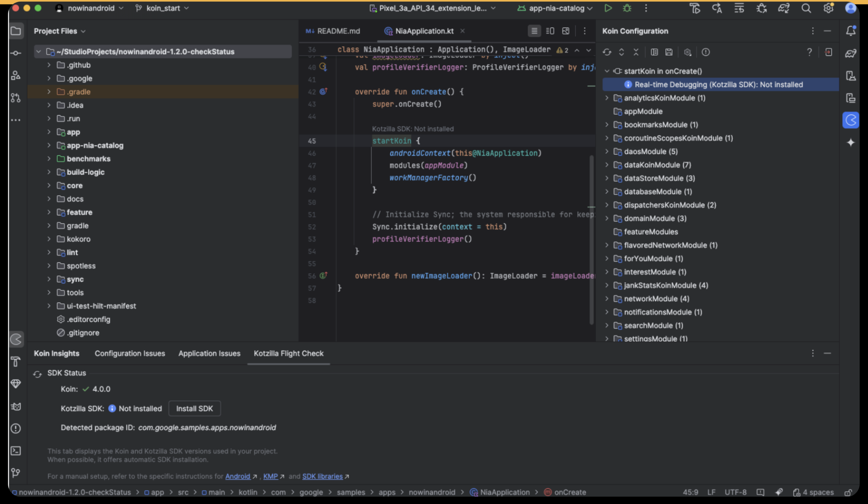Open the Gemini sparkle tool window
This screenshot has width=868, height=504.
point(850,143)
